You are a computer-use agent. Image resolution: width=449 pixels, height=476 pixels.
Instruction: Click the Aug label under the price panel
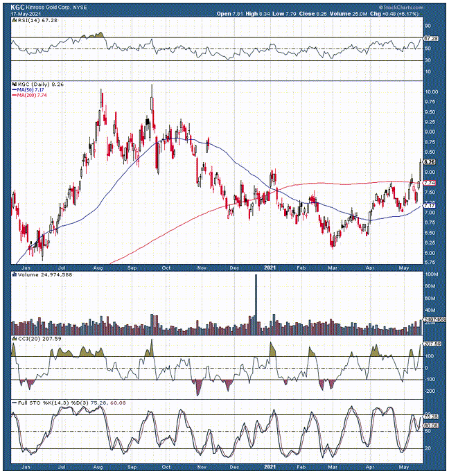click(x=98, y=268)
